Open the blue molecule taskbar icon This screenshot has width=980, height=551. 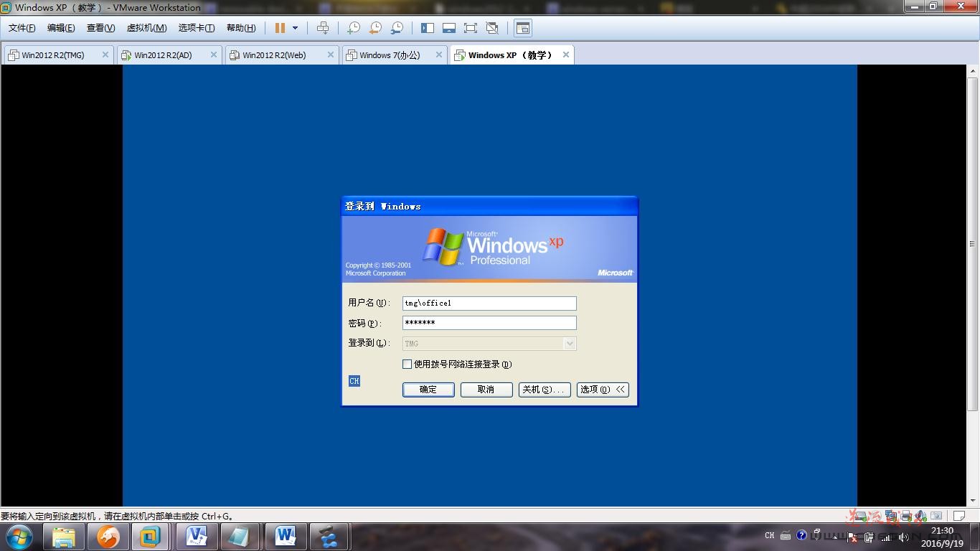click(329, 537)
